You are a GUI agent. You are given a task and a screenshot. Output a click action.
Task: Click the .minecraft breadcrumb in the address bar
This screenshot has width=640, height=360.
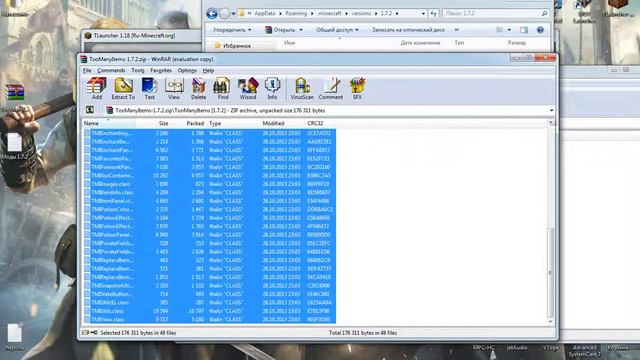[x=329, y=13]
